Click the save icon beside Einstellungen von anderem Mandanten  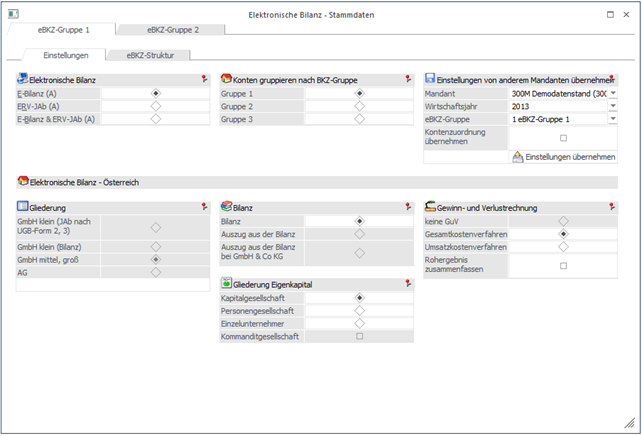(430, 79)
